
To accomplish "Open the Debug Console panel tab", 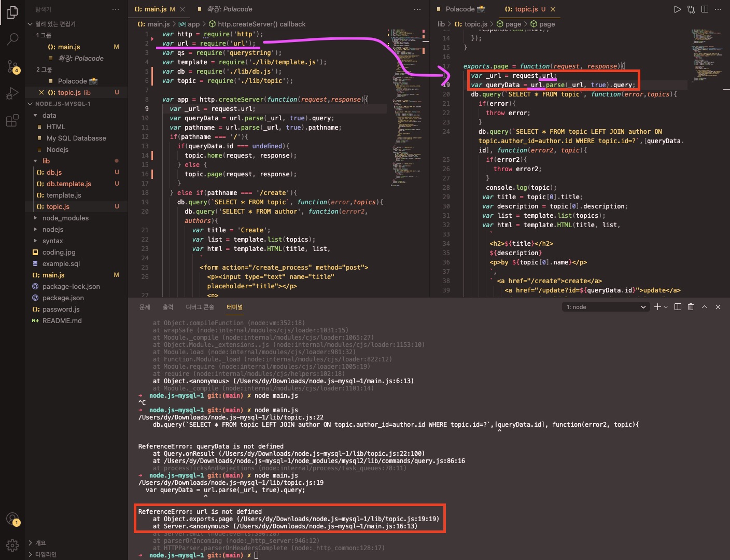I will tap(200, 307).
